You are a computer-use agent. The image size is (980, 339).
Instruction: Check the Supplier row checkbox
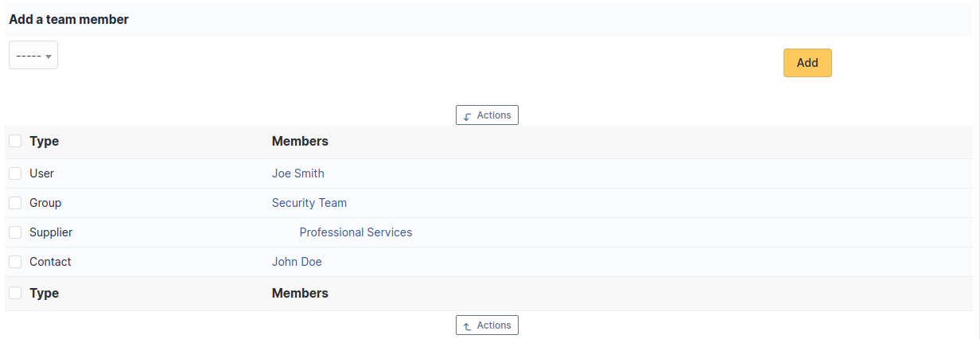tap(15, 232)
